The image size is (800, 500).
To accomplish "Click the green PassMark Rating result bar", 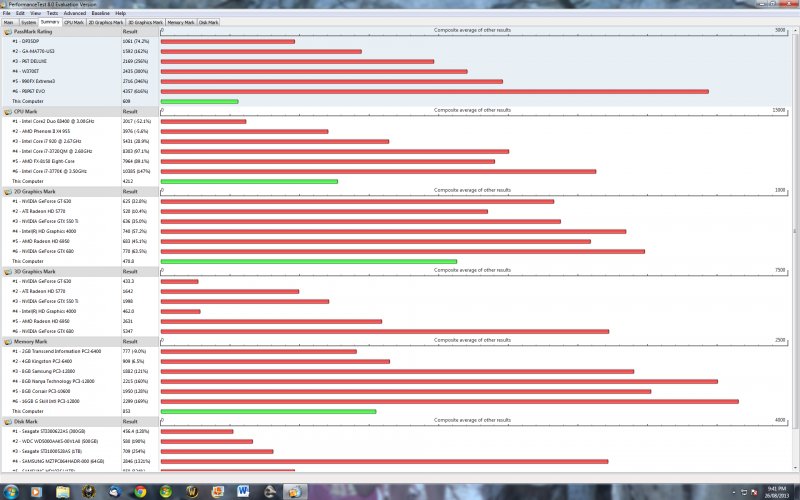I will click(x=199, y=102).
